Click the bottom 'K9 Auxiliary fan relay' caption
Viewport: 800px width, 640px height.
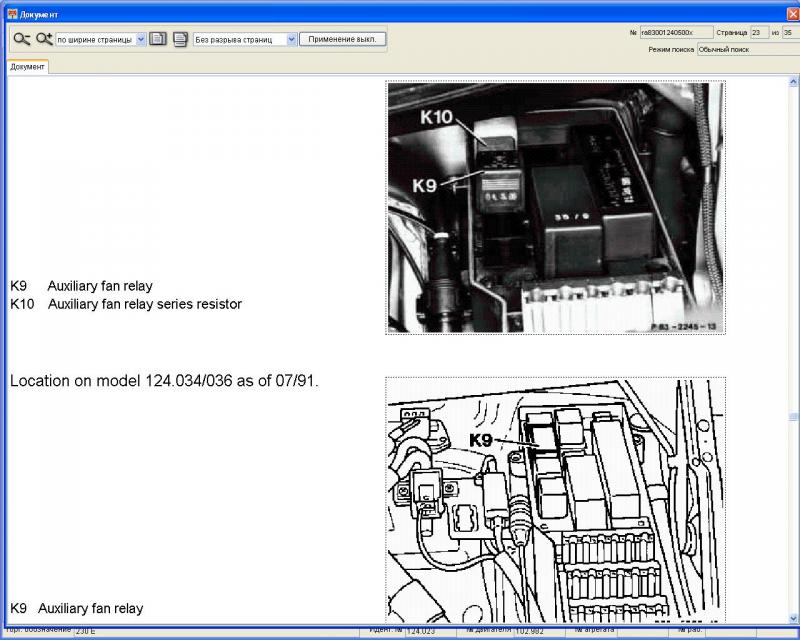[x=77, y=608]
